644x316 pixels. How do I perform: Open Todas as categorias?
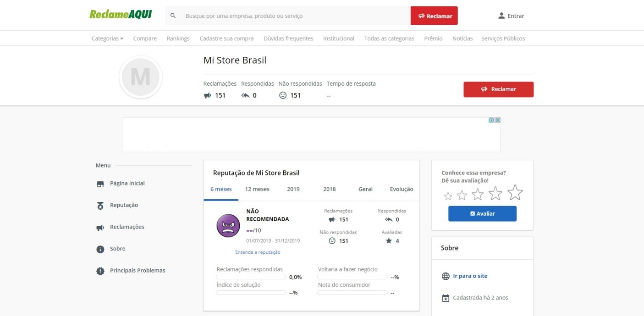389,38
